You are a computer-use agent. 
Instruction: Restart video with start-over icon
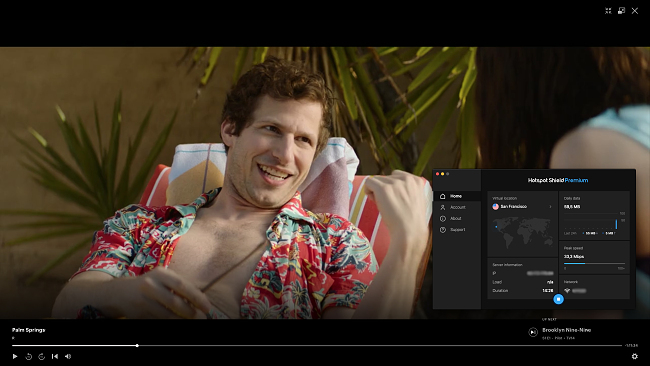point(55,356)
